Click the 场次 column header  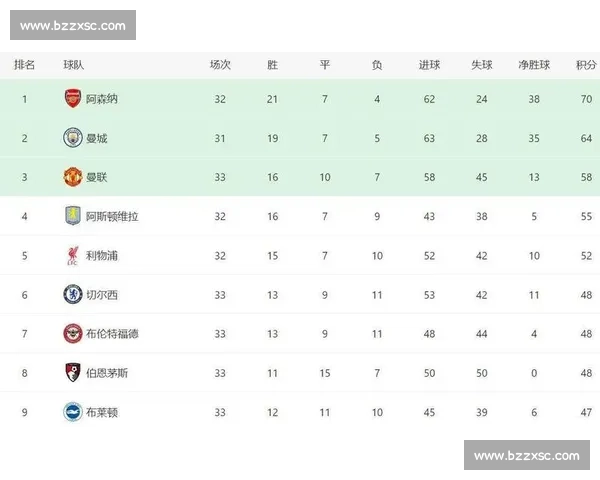[x=220, y=65]
